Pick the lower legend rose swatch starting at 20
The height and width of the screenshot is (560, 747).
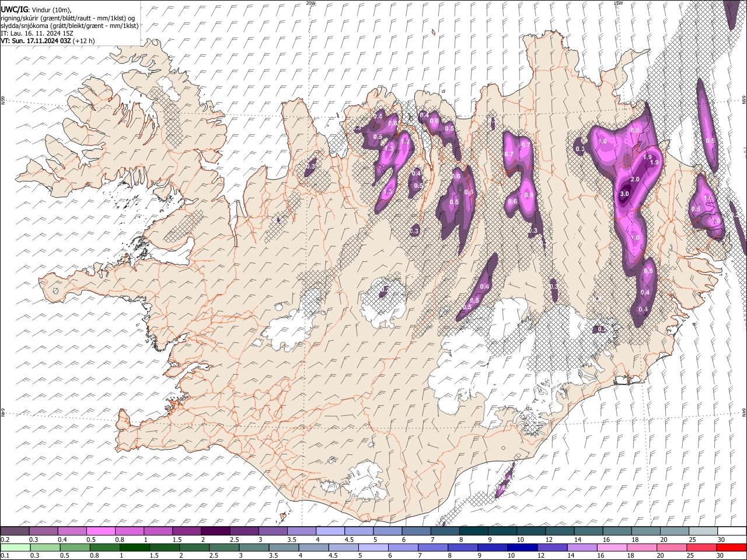tap(671, 547)
